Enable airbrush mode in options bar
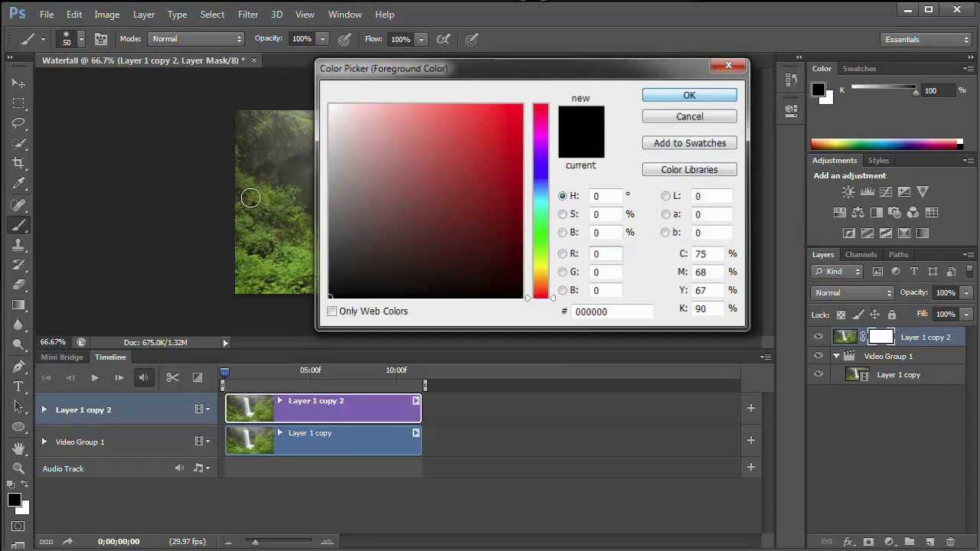Viewport: 980px width, 551px height. [x=443, y=39]
